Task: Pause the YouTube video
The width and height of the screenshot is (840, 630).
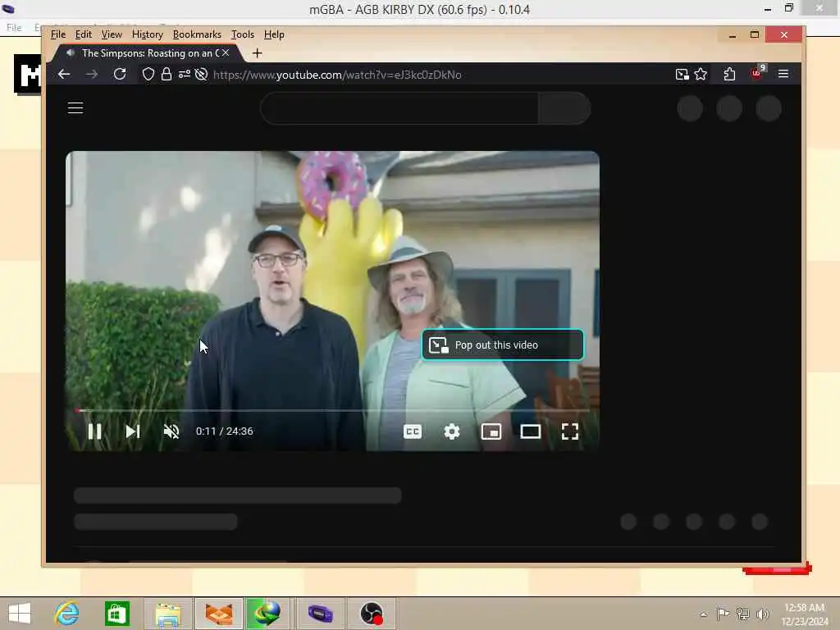Action: click(95, 431)
